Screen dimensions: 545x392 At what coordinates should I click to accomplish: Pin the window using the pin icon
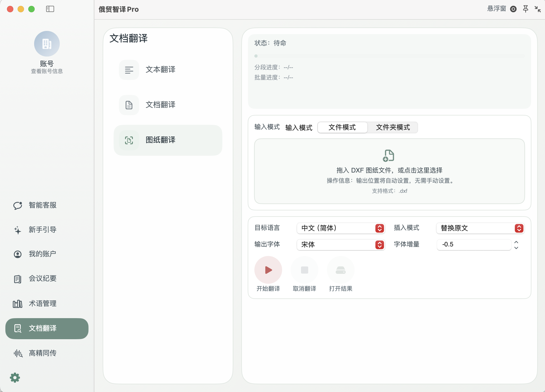coord(525,9)
